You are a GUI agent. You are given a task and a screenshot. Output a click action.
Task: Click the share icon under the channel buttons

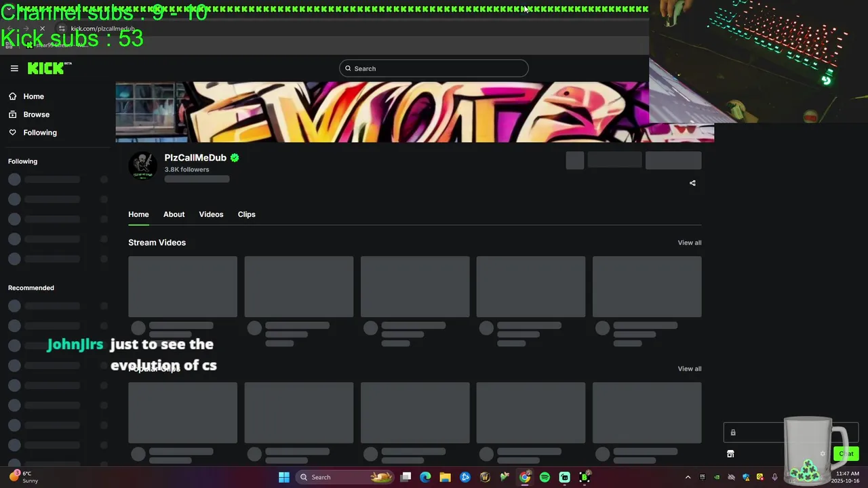coord(692,183)
